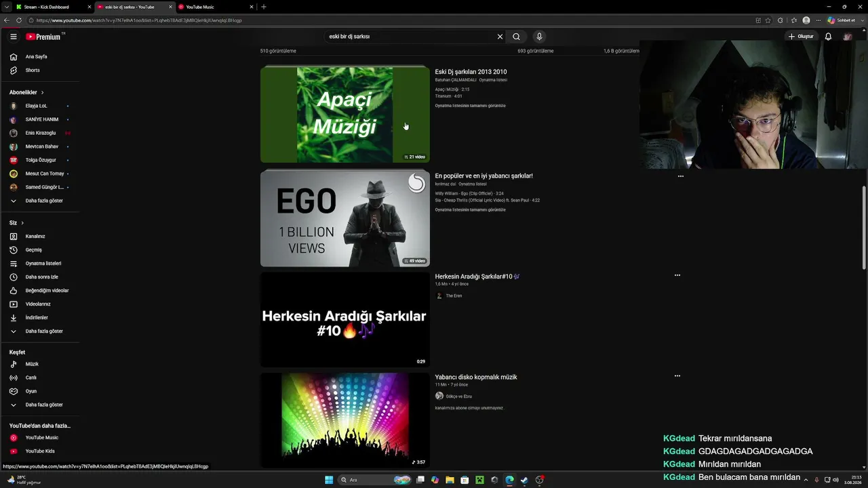868x488 pixels.
Task: Go back with the browser back arrow
Action: (7, 20)
